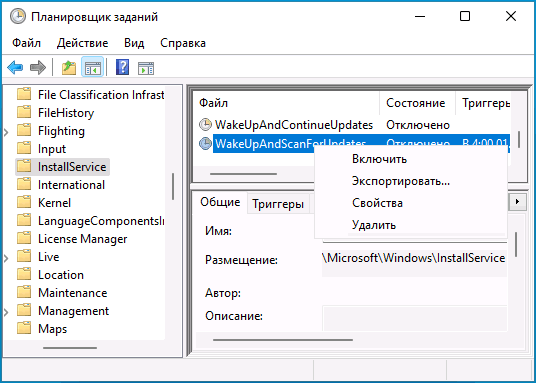
Task: Choose Удалить in the context menu
Action: pos(411,225)
